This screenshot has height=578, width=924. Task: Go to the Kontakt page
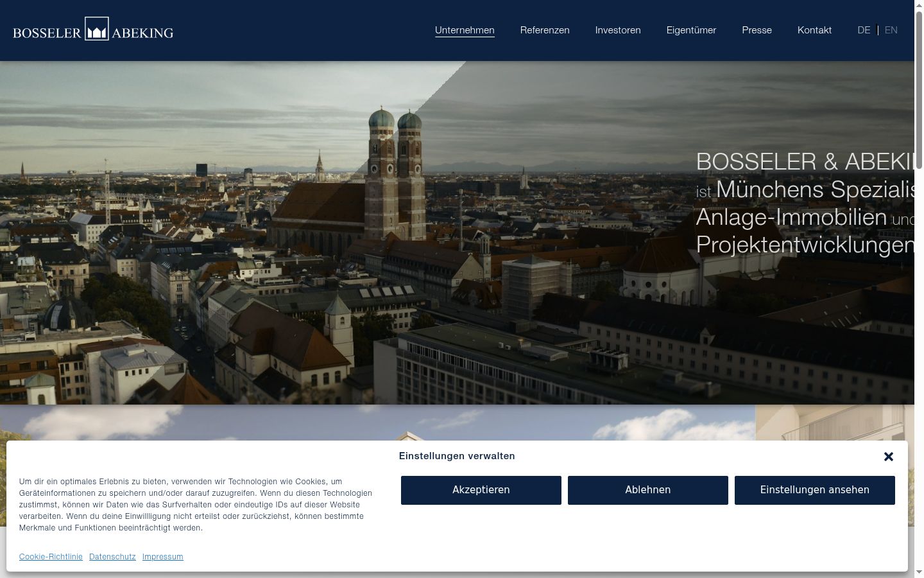point(814,30)
